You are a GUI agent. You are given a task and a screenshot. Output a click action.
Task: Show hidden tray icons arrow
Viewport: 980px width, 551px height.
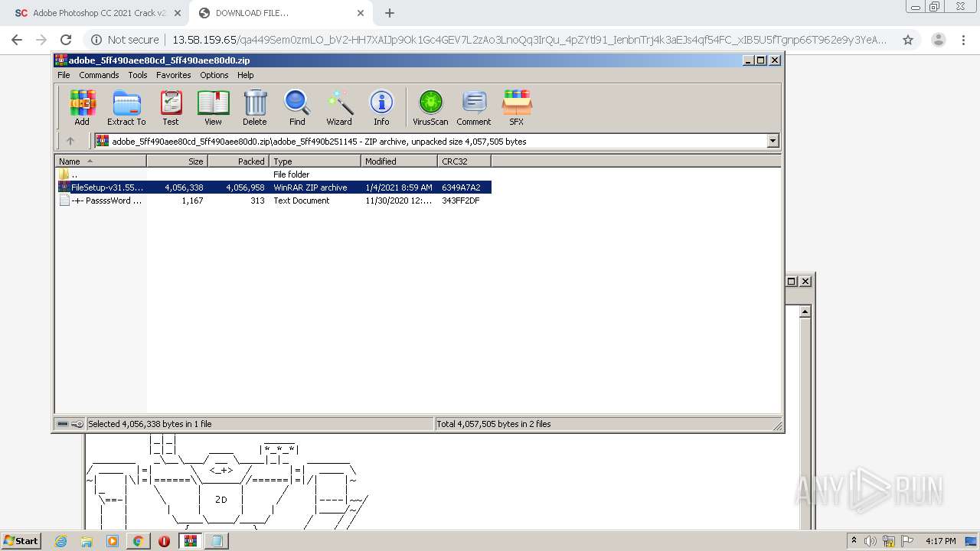click(854, 541)
